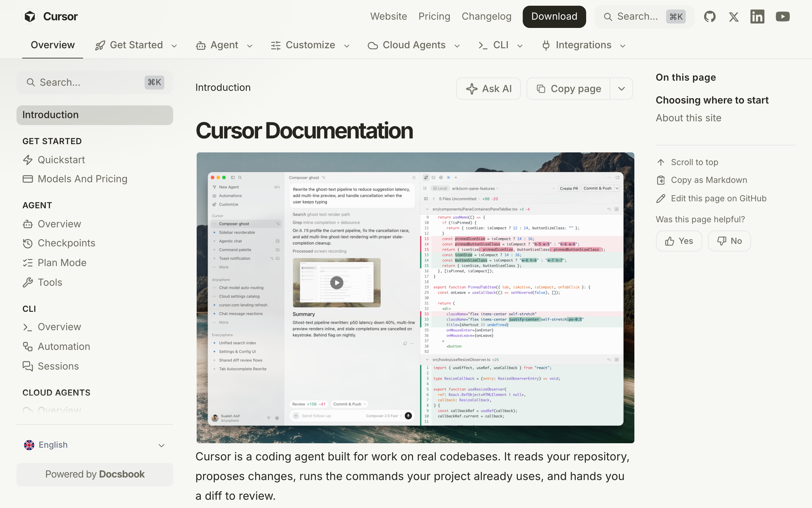
Task: Select Introduction in the sidebar
Action: pyautogui.click(x=95, y=115)
